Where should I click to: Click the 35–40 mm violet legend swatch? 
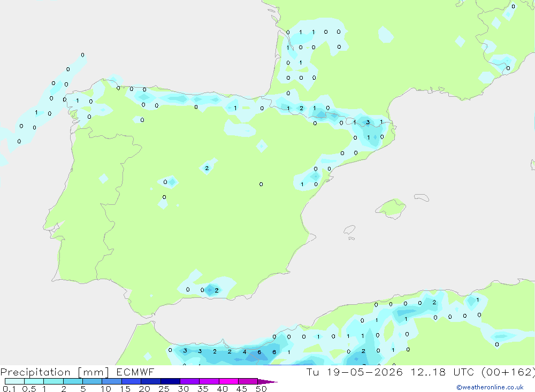tap(209, 381)
